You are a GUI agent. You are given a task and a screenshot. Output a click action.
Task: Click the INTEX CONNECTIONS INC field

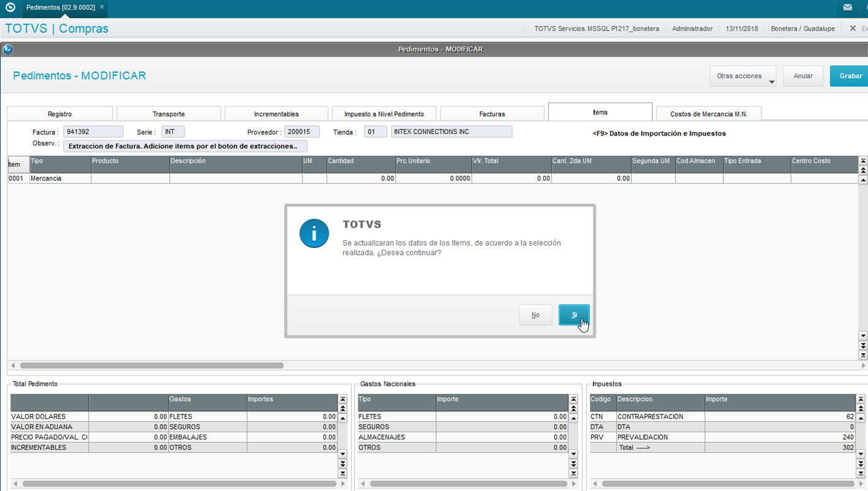pos(451,132)
